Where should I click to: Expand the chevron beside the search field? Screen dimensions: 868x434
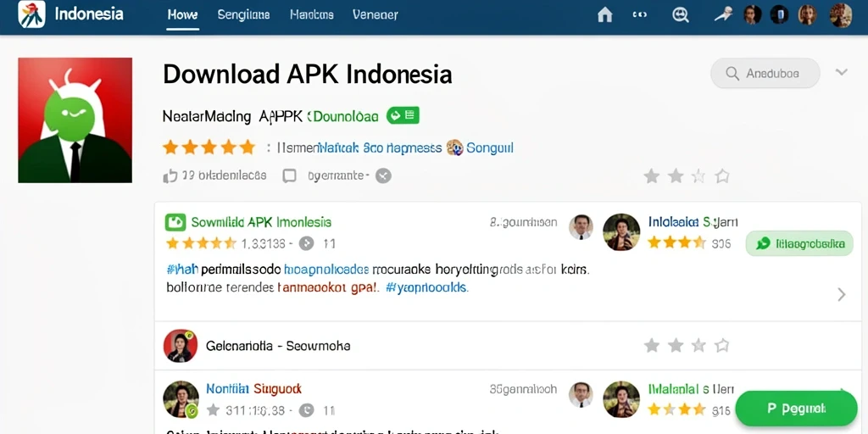[842, 72]
